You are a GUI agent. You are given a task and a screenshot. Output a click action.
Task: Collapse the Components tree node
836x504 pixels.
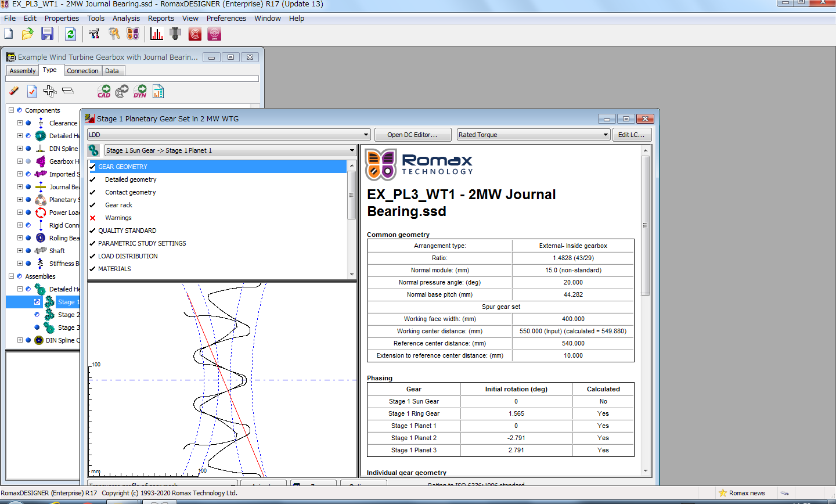11,110
